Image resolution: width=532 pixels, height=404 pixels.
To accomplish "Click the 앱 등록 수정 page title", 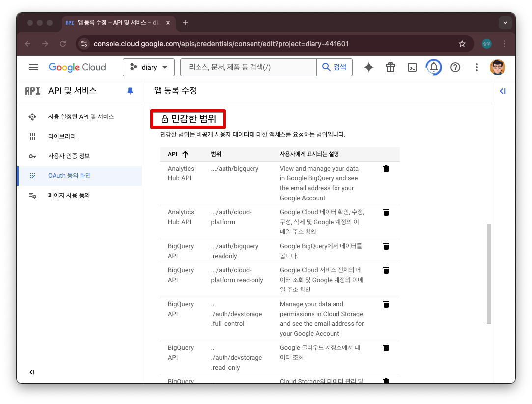I will (175, 90).
